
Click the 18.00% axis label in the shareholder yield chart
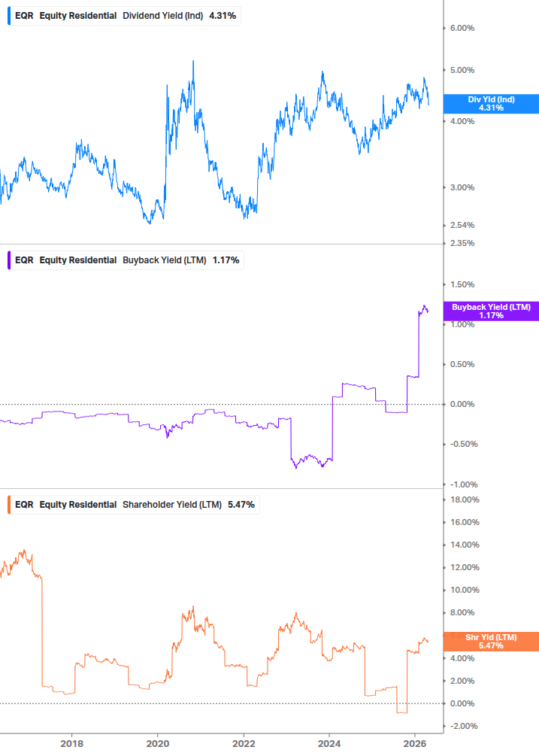[465, 499]
